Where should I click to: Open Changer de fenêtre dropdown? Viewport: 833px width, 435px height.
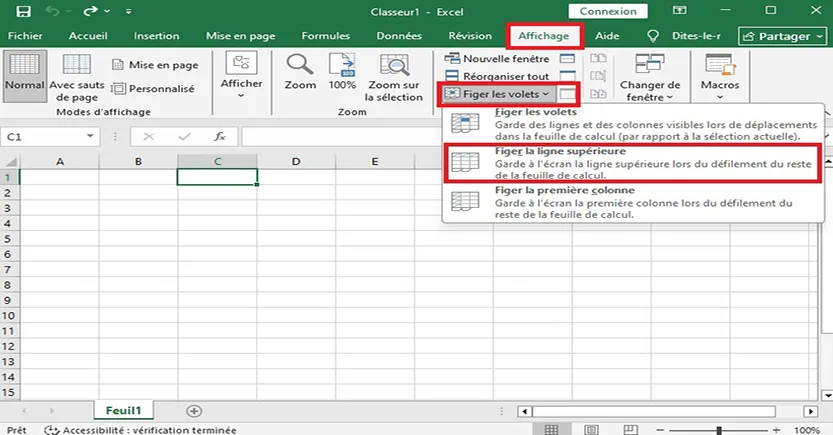(650, 78)
